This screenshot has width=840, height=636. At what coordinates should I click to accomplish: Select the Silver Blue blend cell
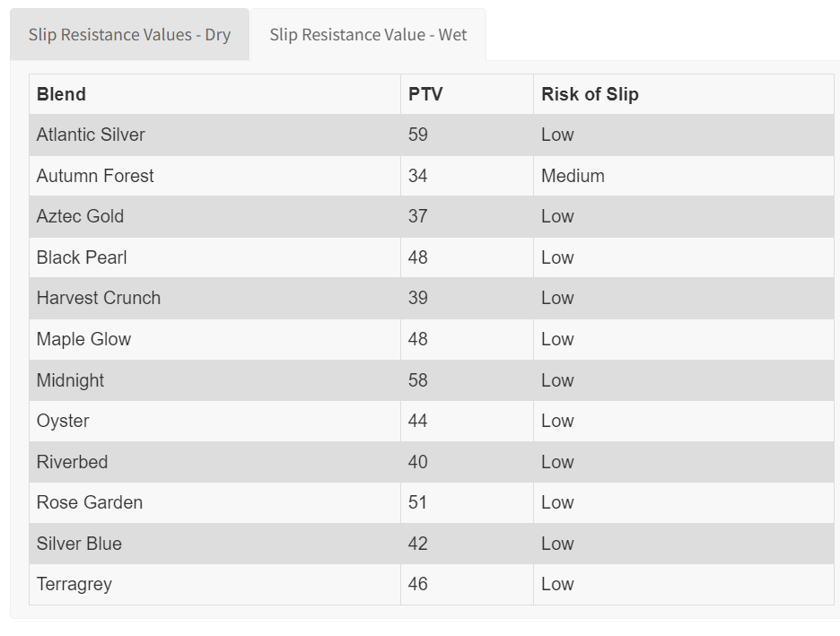pos(79,544)
